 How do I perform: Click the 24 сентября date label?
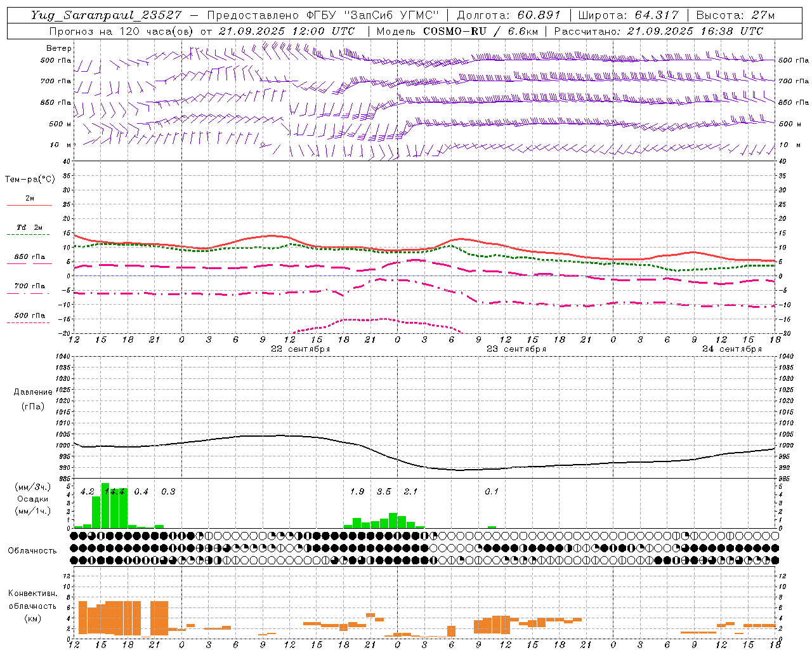[732, 349]
